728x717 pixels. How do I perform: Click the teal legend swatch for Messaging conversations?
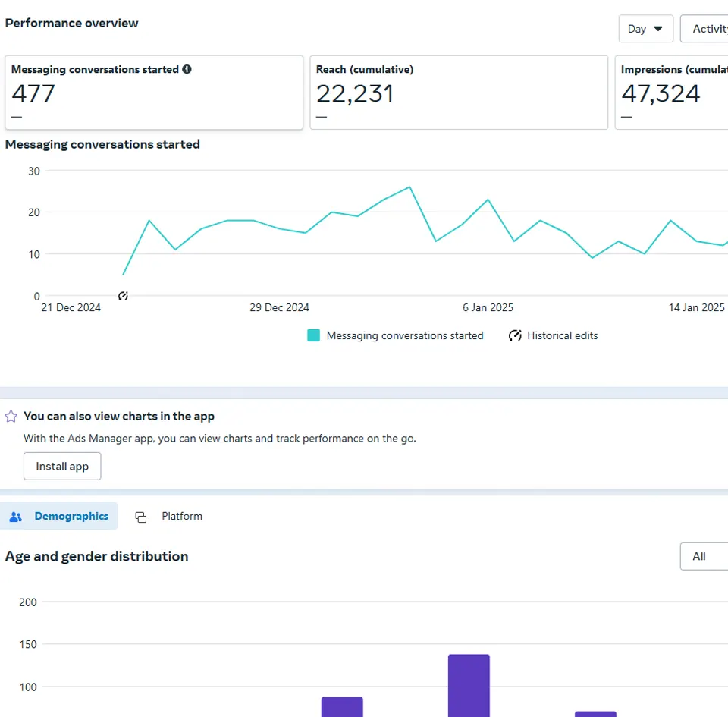[x=313, y=335]
